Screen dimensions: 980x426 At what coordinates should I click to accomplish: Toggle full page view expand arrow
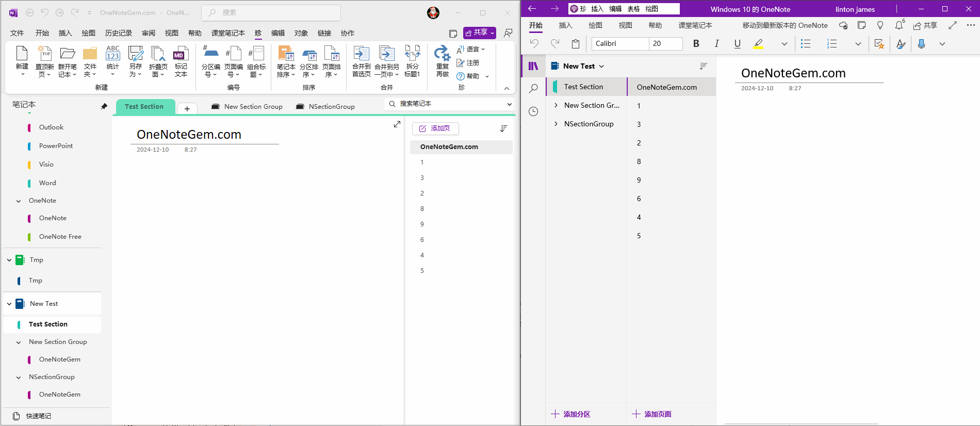[x=397, y=124]
